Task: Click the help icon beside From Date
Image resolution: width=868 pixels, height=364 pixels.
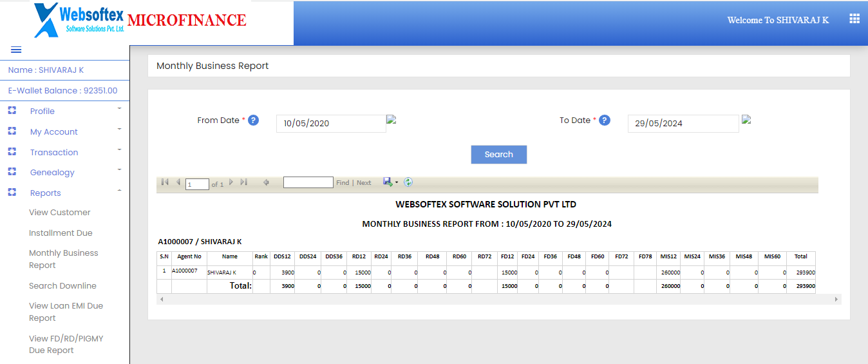Action: (x=253, y=120)
